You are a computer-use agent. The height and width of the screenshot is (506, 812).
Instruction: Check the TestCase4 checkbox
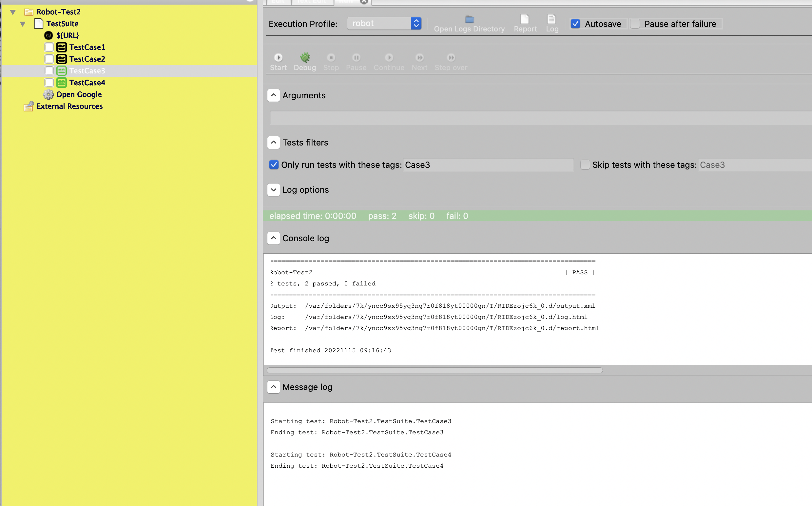[49, 83]
